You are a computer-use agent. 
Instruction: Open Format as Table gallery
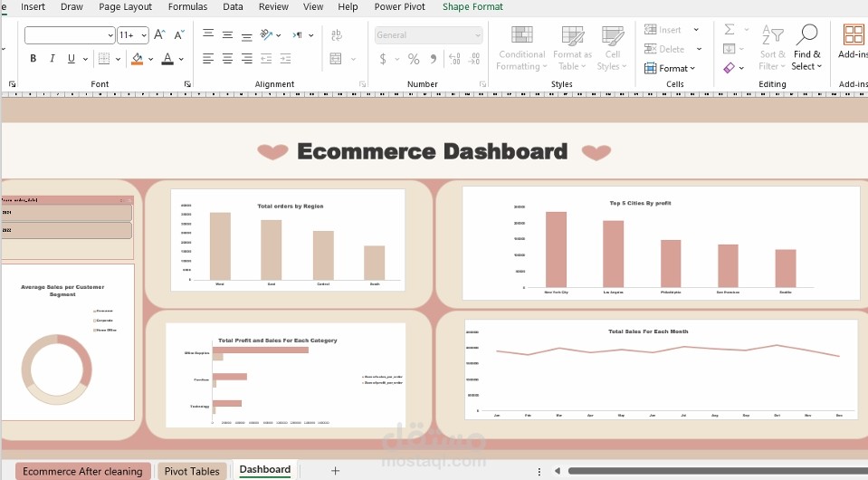pyautogui.click(x=572, y=48)
